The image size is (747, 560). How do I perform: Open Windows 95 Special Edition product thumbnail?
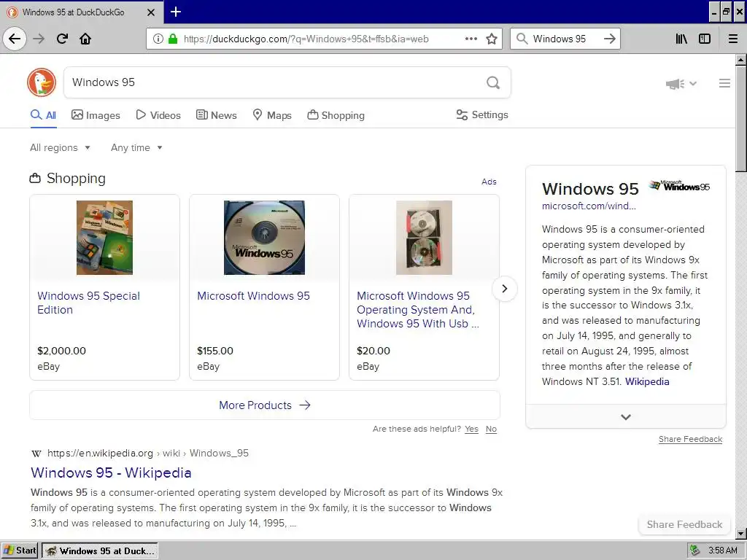(x=105, y=238)
